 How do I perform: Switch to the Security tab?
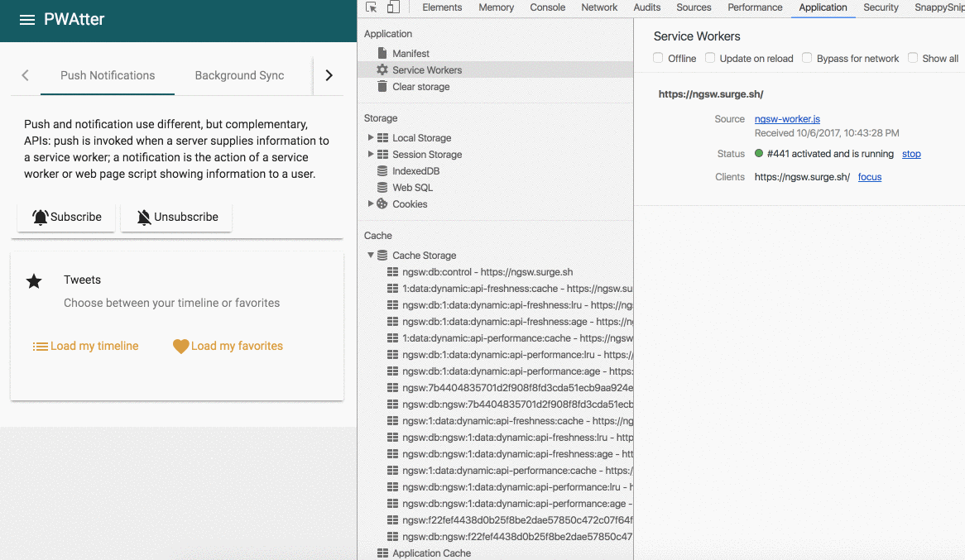881,7
